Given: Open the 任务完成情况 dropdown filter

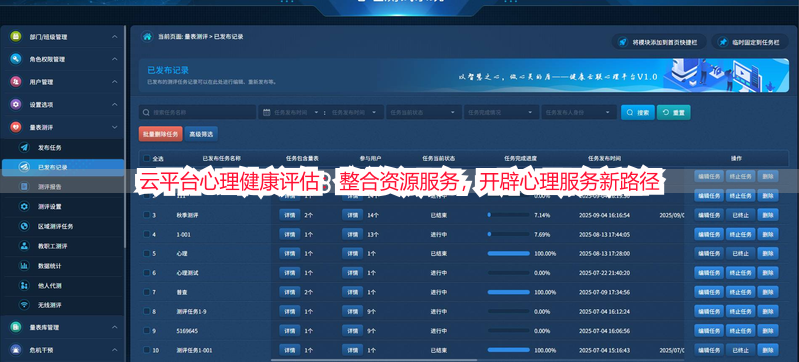Looking at the screenshot, I should pyautogui.click(x=501, y=113).
